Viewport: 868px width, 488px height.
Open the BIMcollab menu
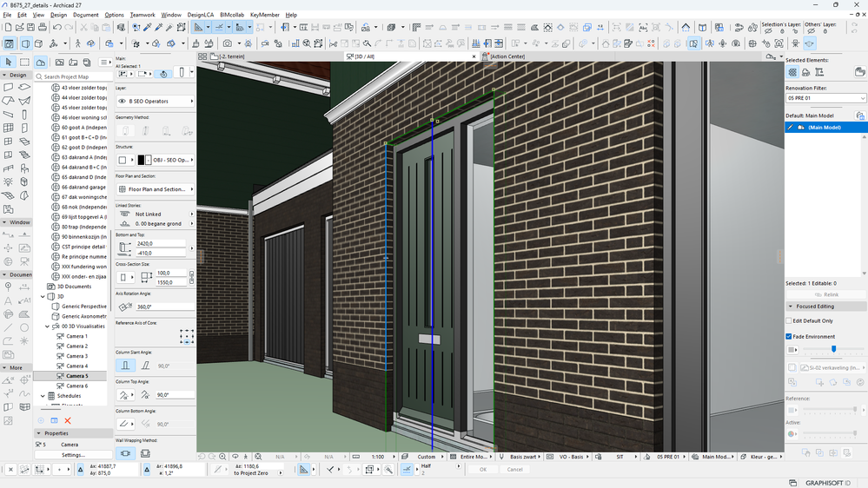[x=232, y=15]
